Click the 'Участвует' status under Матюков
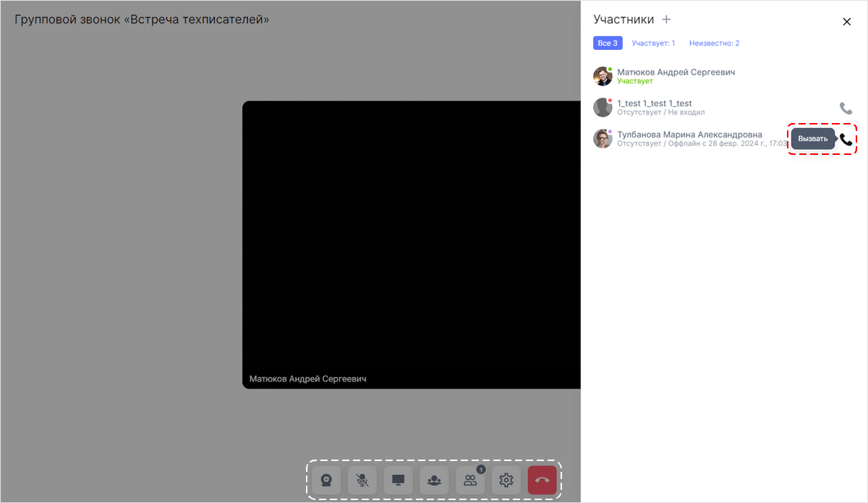Image resolution: width=868 pixels, height=503 pixels. click(x=635, y=81)
